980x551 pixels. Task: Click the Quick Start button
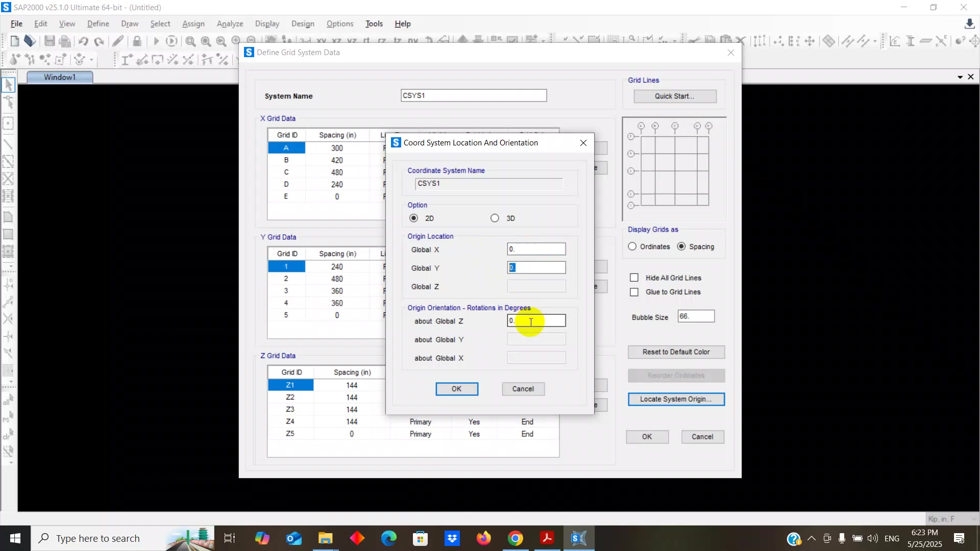click(675, 96)
